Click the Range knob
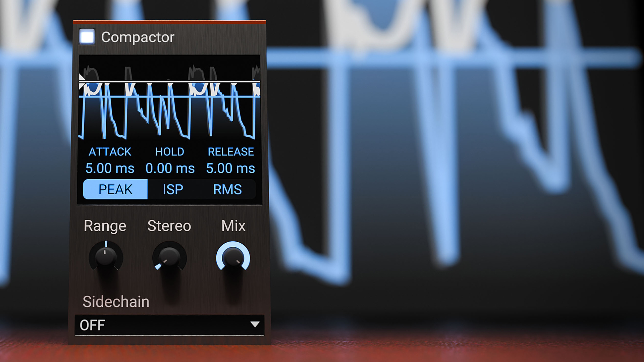This screenshot has height=362, width=644. (x=106, y=257)
